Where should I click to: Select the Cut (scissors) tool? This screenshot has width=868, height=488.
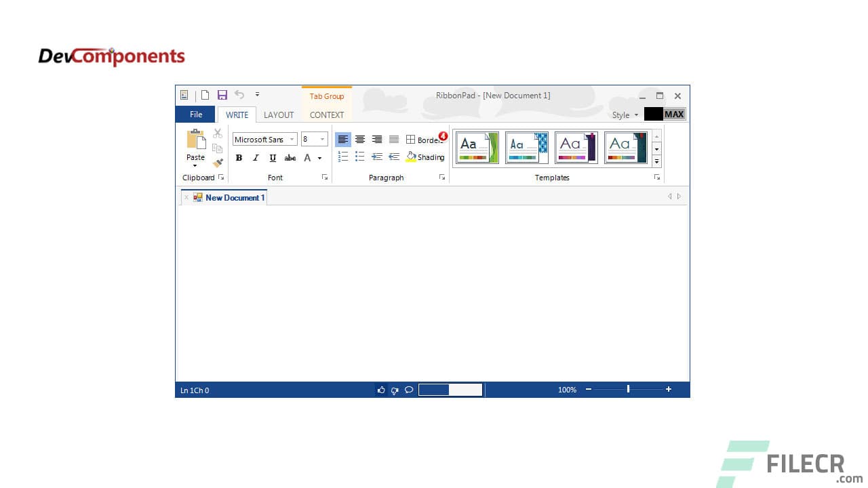[218, 133]
